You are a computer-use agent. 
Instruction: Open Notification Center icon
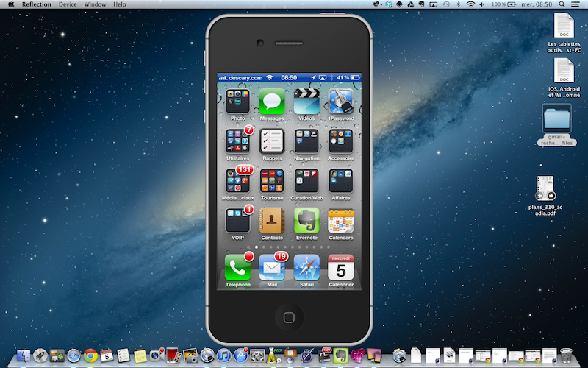pos(576,4)
